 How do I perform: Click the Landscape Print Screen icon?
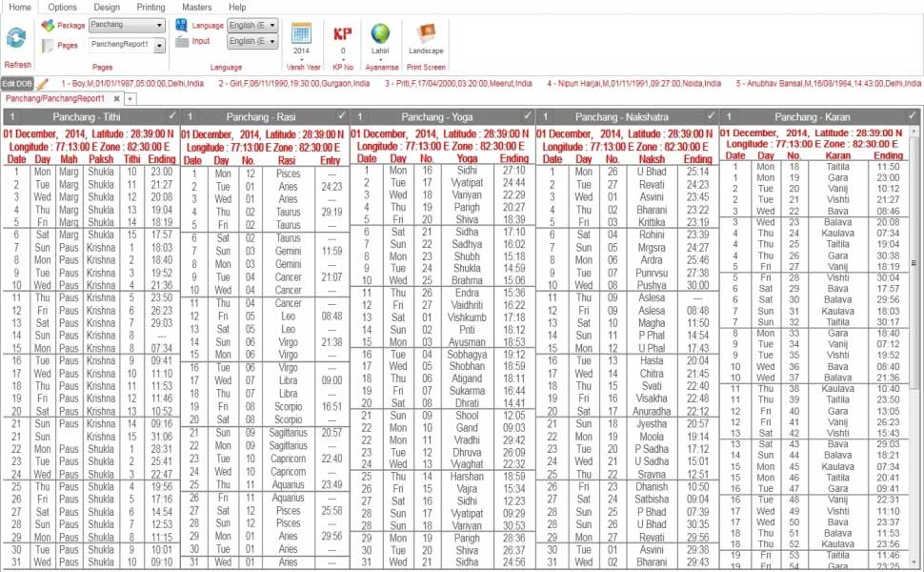click(x=426, y=33)
